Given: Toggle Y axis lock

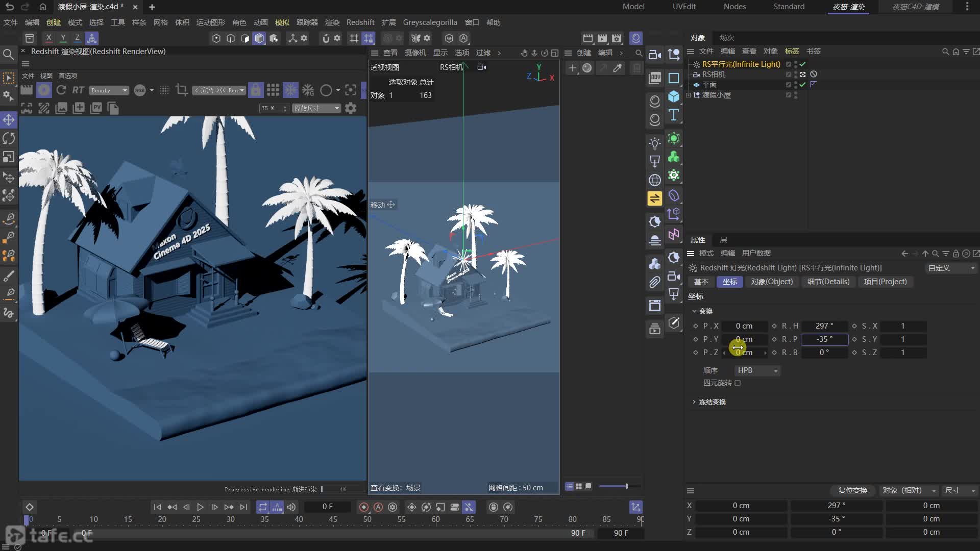Looking at the screenshot, I should pyautogui.click(x=63, y=38).
